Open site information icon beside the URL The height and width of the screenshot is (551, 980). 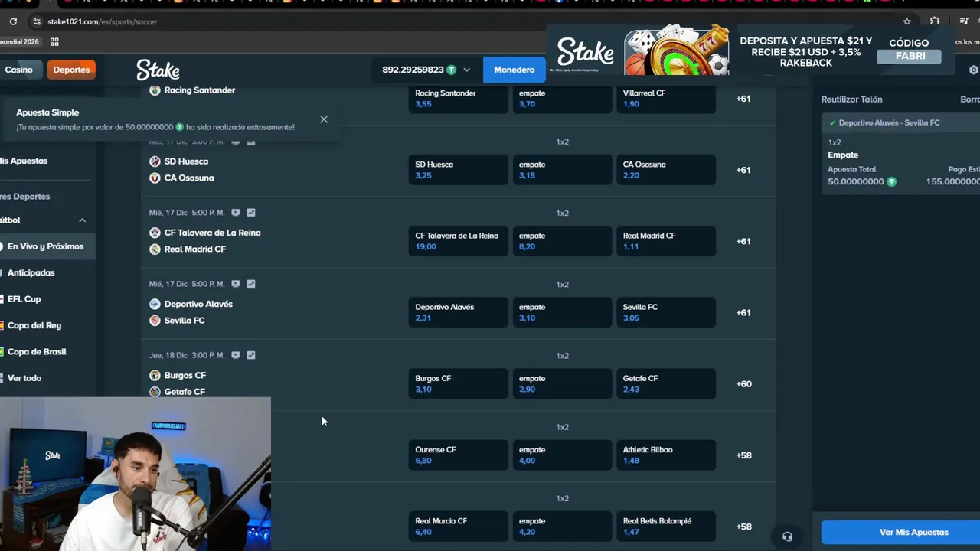[x=36, y=21]
